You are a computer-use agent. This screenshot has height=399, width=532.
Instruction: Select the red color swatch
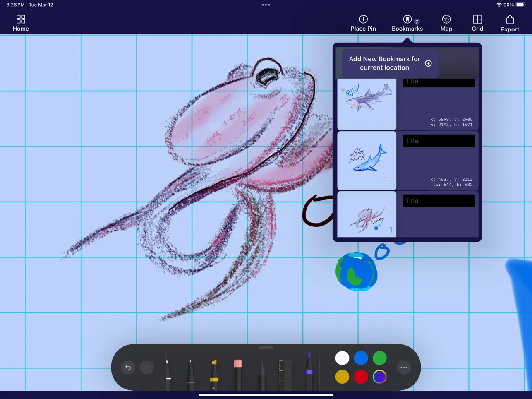pos(361,377)
